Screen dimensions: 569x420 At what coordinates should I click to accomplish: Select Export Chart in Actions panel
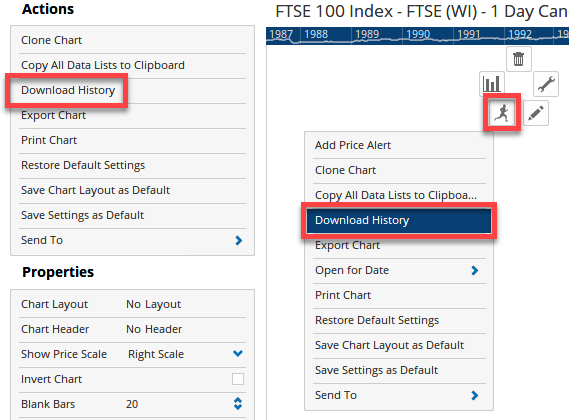[x=132, y=115]
